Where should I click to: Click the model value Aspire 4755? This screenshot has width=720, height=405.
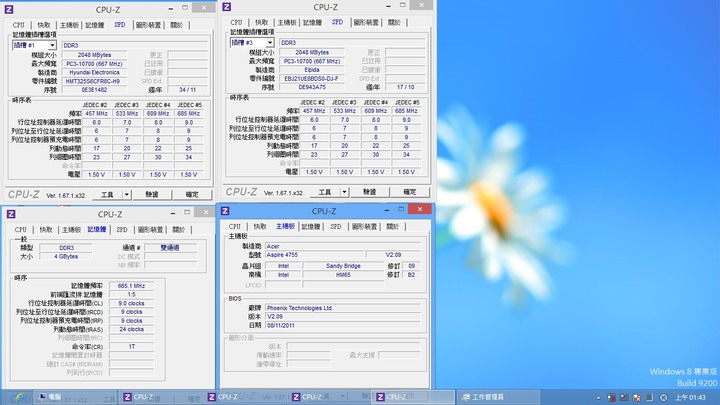(314, 254)
